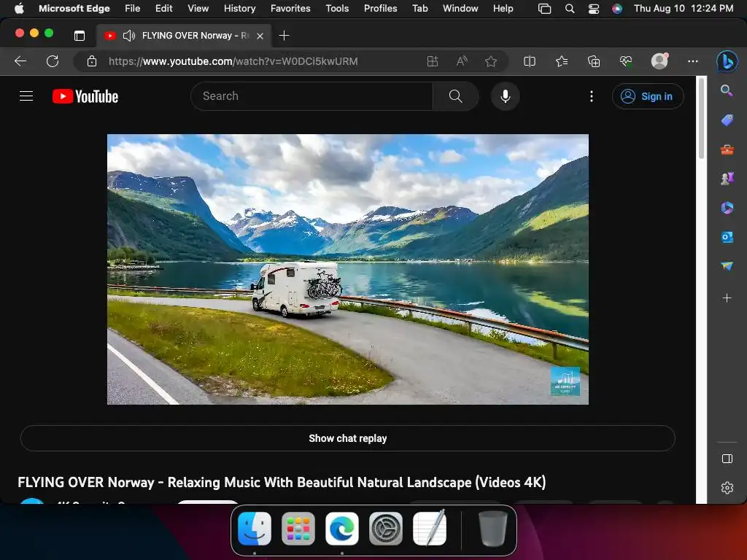Click the Sign in button
The height and width of the screenshot is (560, 747).
coord(648,96)
